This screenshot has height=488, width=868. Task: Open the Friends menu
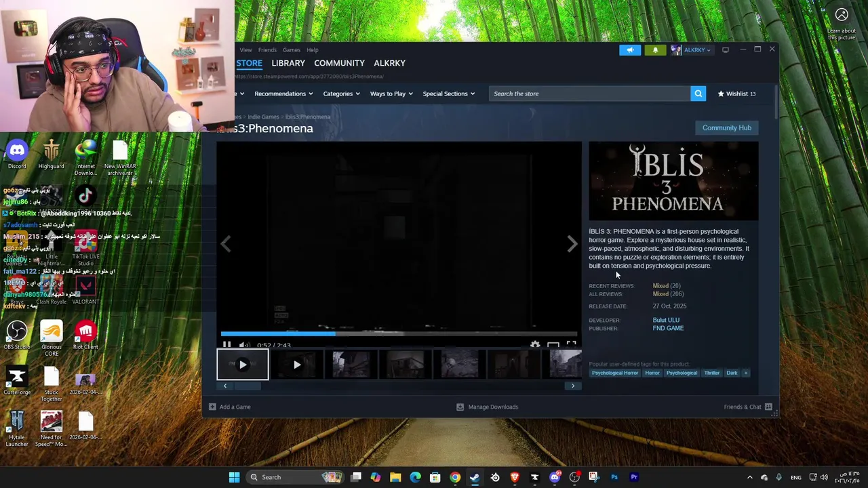(267, 49)
